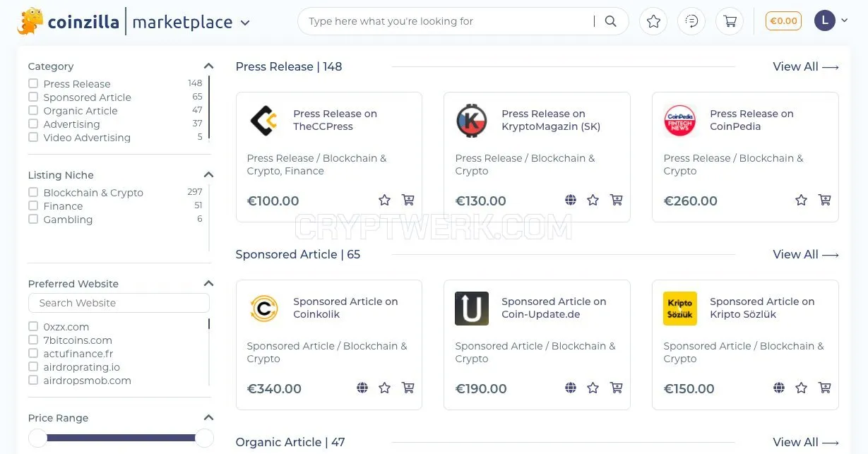This screenshot has width=868, height=454.
Task: Collapse the Preferred Website filter section
Action: (208, 283)
